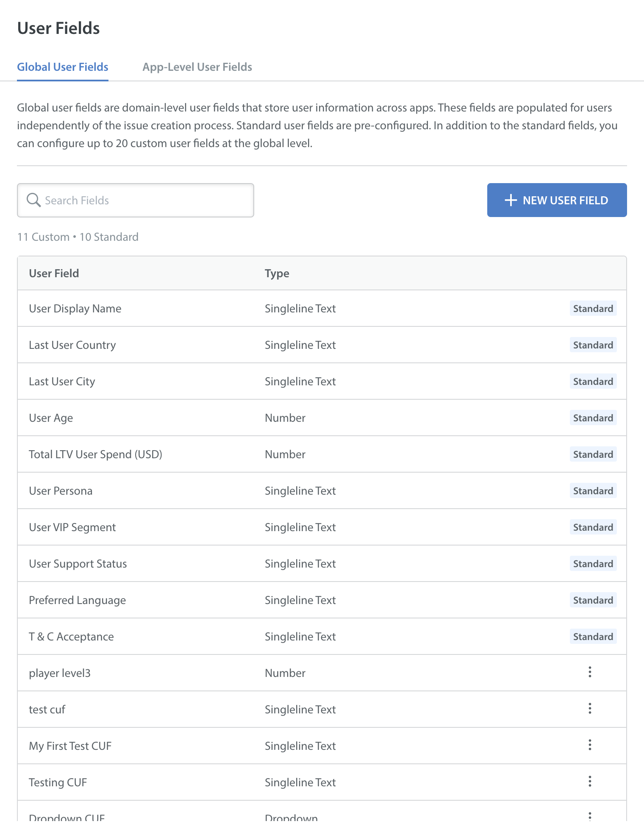The image size is (644, 838).
Task: Open options menu for player level3 field
Action: pos(590,672)
